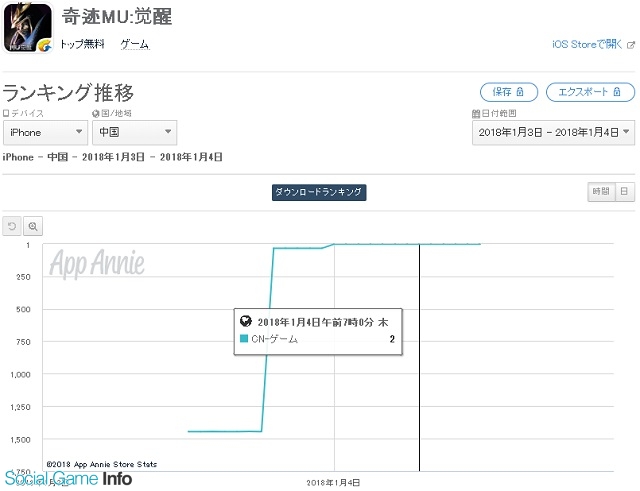Select the ダウンロードランキング tab
This screenshot has height=491, width=640.
tap(319, 192)
